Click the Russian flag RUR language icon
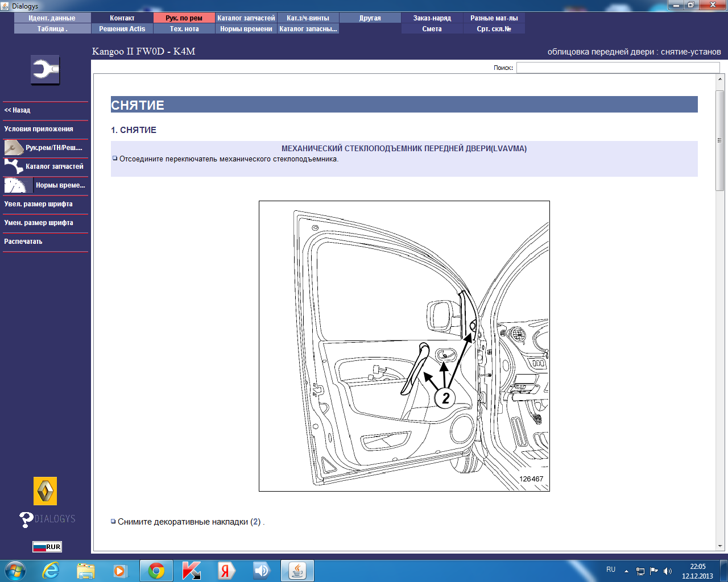Viewport: 728px width, 582px height. pos(47,547)
